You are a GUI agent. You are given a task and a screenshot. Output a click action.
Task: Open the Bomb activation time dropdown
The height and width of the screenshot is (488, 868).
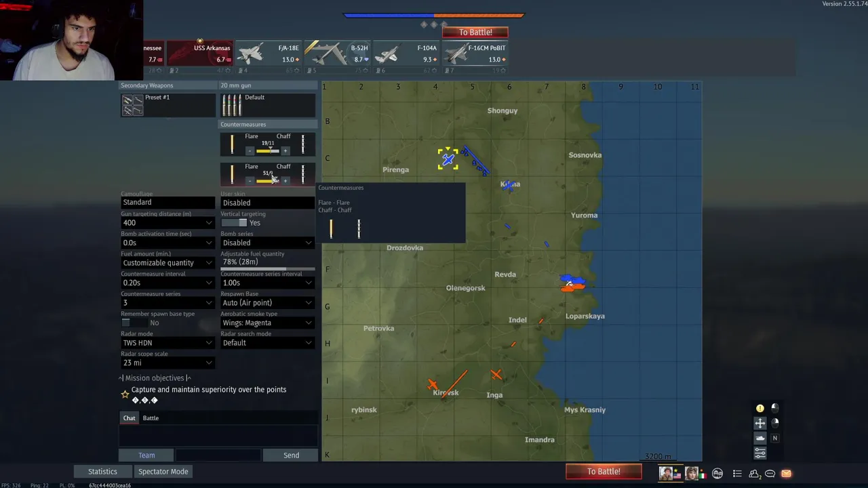pos(168,243)
